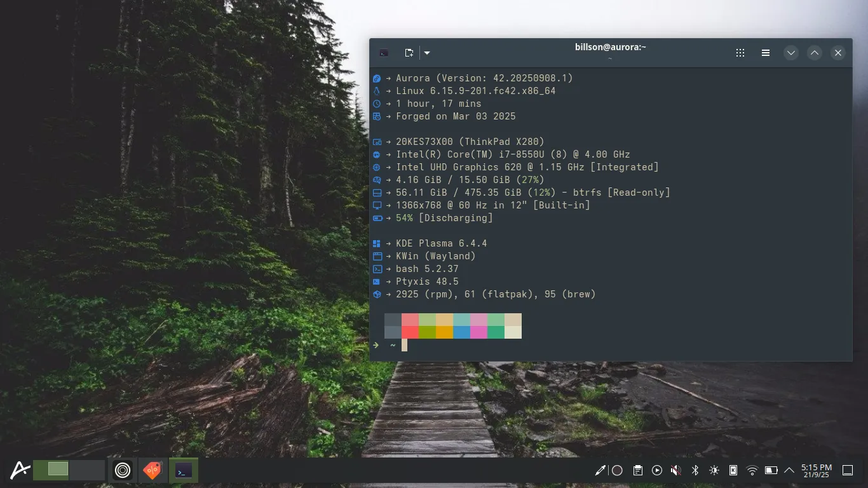Click the '1 hour, 17 mins' uptime line

[x=438, y=104]
